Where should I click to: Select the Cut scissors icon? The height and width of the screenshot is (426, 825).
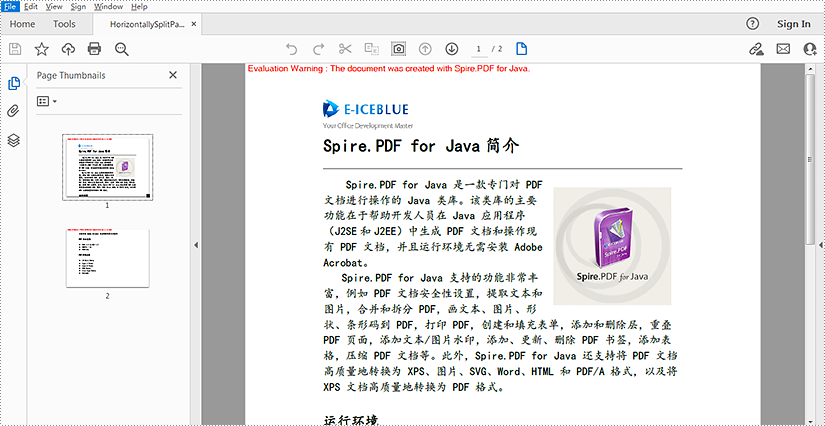pyautogui.click(x=345, y=49)
